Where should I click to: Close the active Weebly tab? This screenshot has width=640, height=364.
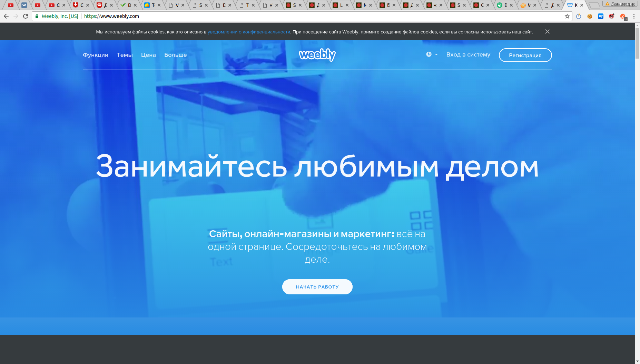(x=582, y=5)
